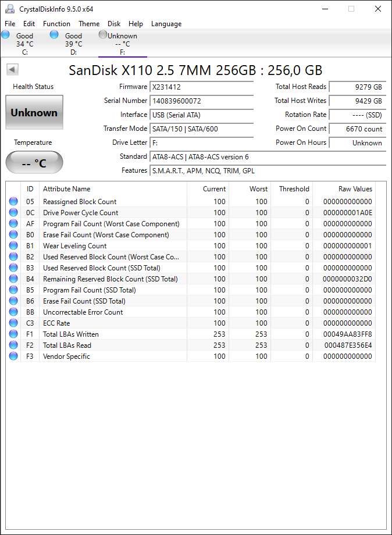This screenshot has height=535, width=392.
Task: Open the Disk menu
Action: point(114,24)
